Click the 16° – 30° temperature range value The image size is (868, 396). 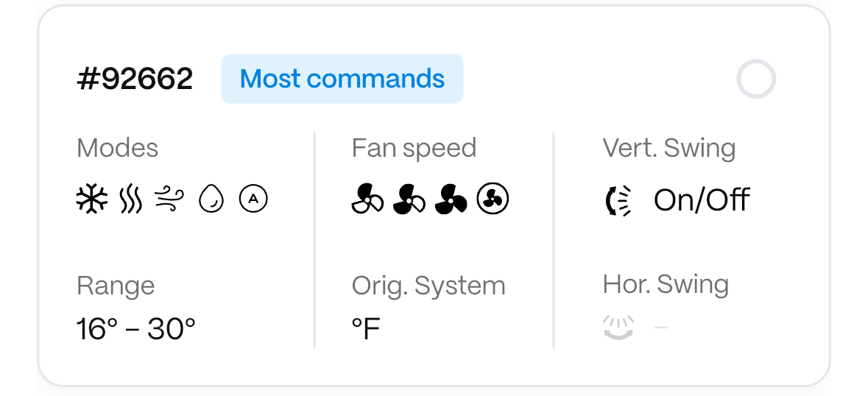tap(136, 329)
